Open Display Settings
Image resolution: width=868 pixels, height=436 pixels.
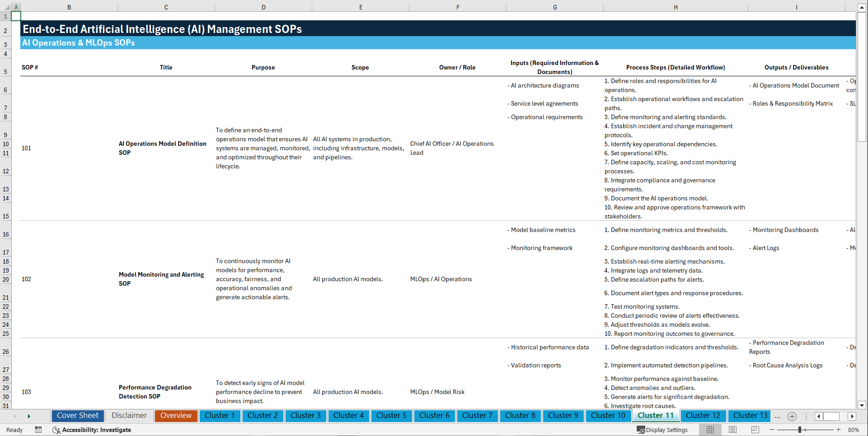click(x=662, y=430)
